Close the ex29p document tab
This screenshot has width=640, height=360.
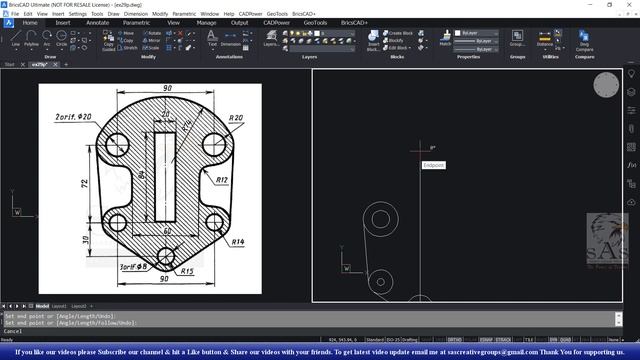coord(55,64)
